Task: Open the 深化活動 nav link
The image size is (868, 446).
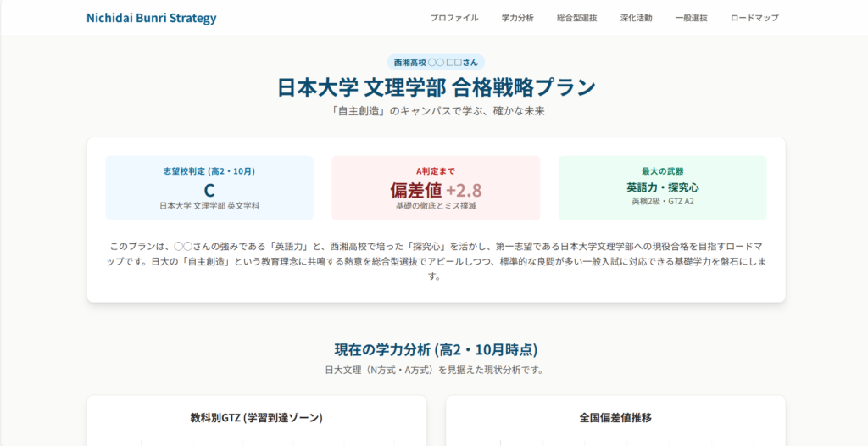Action: click(x=636, y=18)
